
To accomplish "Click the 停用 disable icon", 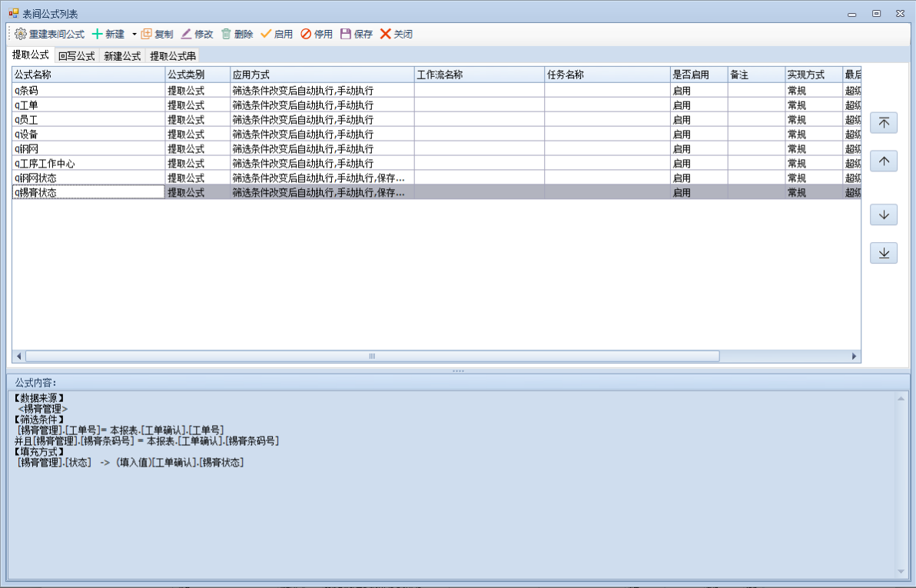I will tap(306, 34).
